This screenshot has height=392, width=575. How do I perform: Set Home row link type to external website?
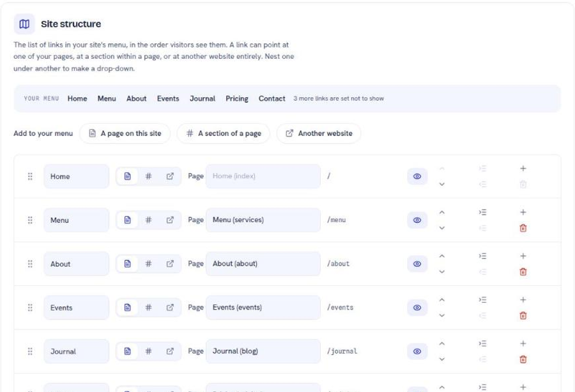click(x=170, y=176)
